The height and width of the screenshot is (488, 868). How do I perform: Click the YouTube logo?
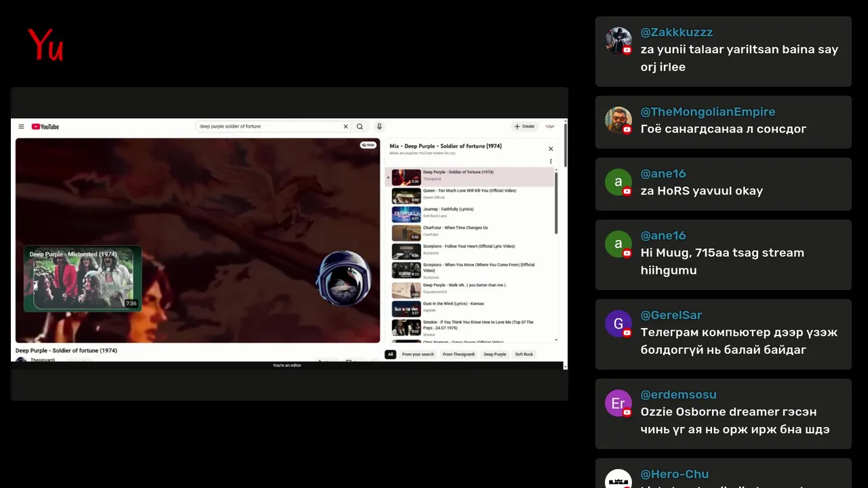(x=45, y=127)
